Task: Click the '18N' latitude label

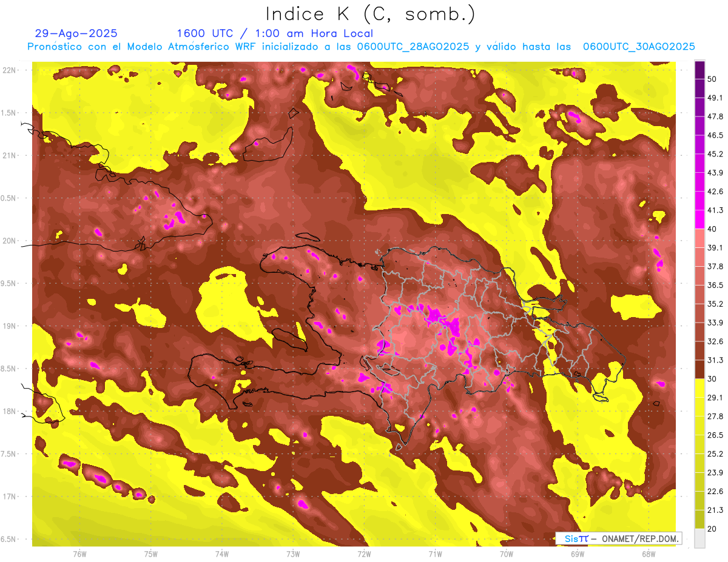Action: (x=9, y=411)
